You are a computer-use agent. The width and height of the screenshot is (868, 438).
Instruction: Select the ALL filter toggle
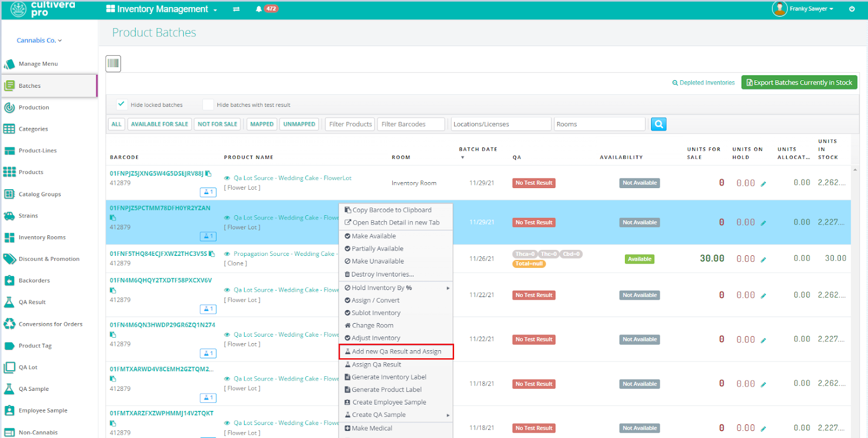[117, 124]
